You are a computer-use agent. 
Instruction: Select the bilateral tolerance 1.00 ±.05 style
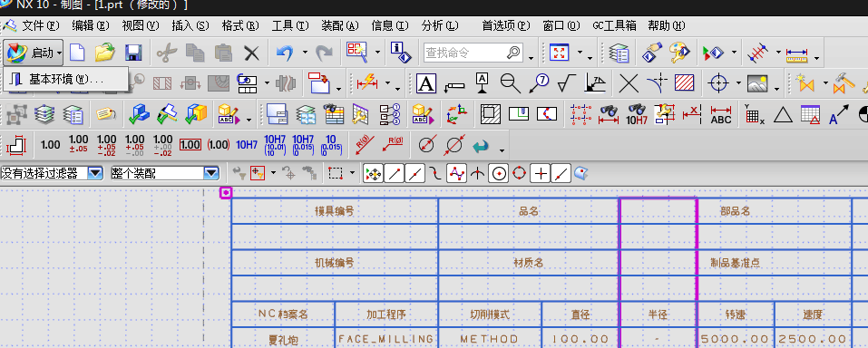79,144
